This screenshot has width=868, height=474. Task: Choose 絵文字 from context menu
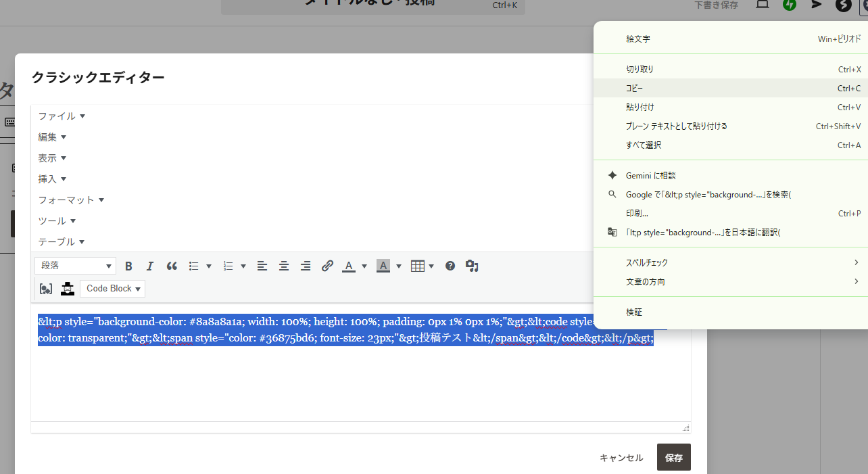[731, 39]
